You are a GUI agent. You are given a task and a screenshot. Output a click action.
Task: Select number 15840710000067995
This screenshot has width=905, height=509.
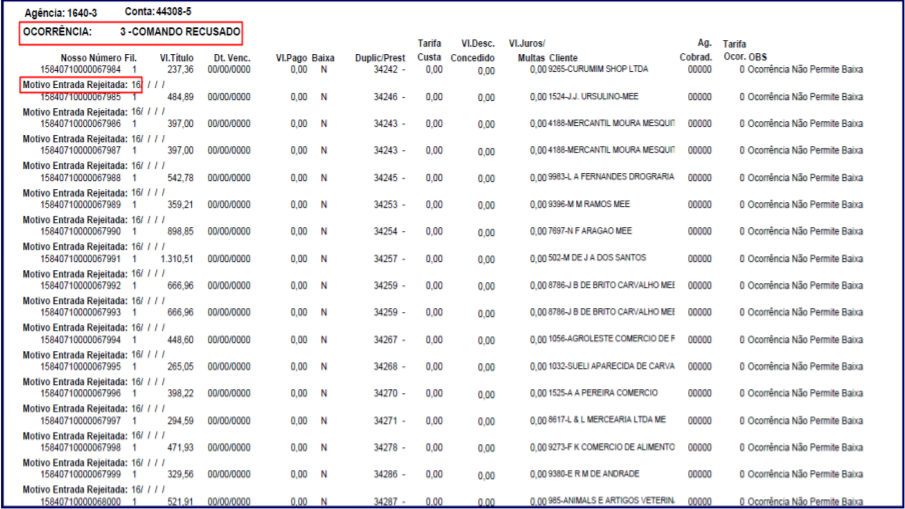tap(81, 366)
